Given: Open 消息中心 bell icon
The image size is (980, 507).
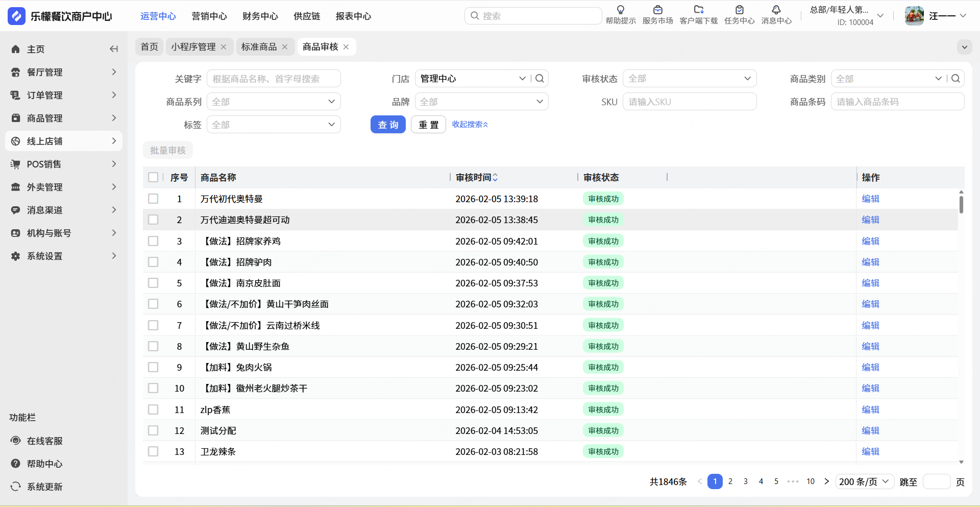Looking at the screenshot, I should coord(776,10).
